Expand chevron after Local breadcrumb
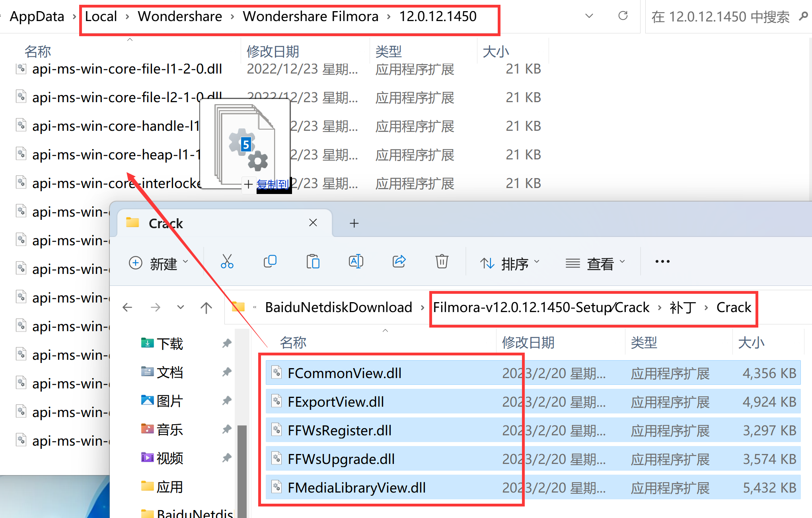 [127, 17]
